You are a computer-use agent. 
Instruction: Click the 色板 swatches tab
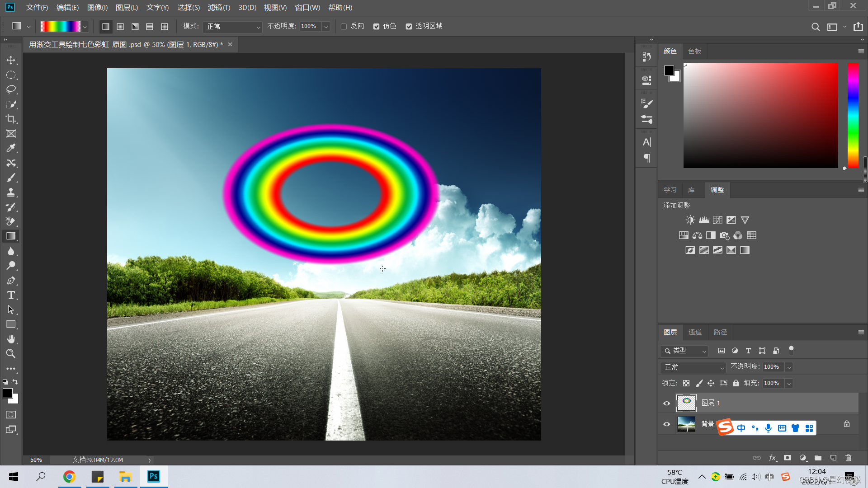[x=694, y=51]
